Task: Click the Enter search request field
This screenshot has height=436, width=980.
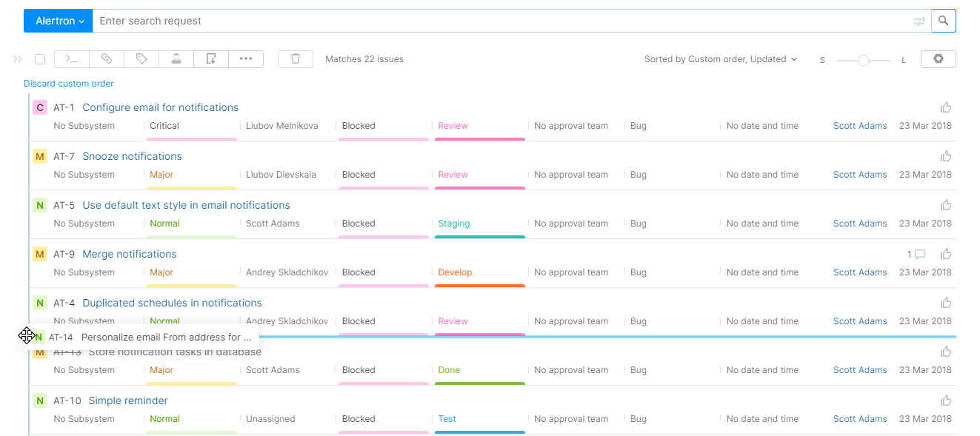Action: click(x=504, y=21)
